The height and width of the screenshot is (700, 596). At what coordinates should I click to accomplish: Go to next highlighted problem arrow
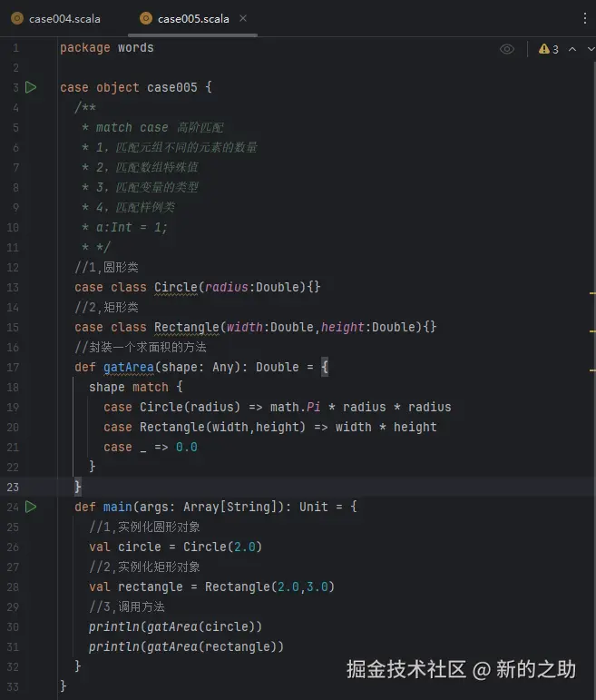pyautogui.click(x=590, y=49)
